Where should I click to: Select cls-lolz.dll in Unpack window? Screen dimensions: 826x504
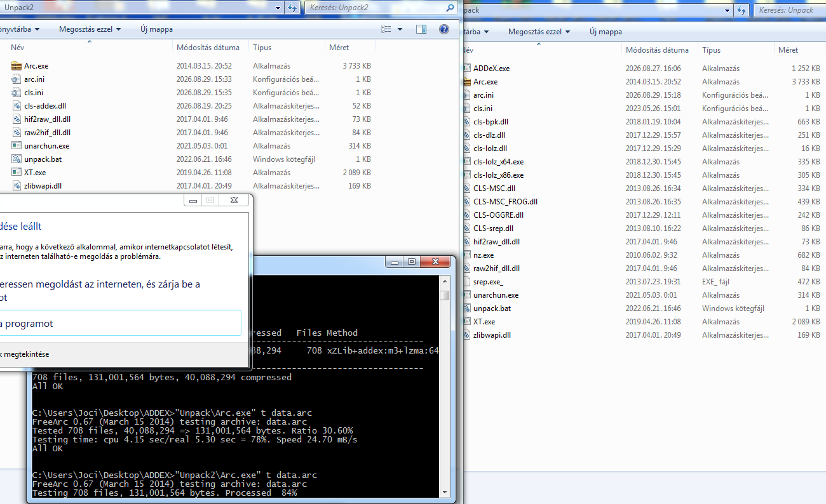(490, 149)
